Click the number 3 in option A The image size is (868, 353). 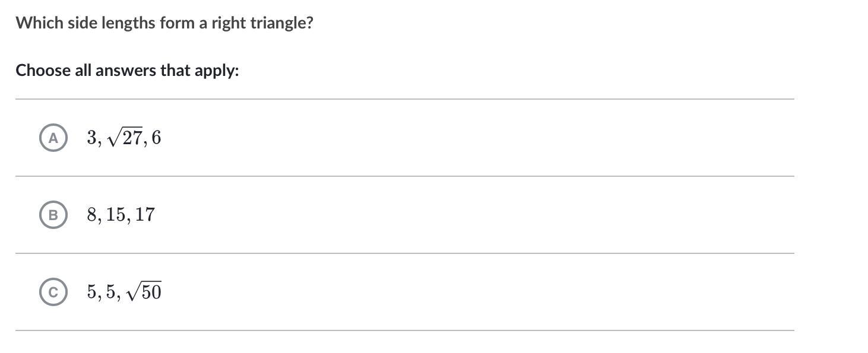point(91,138)
